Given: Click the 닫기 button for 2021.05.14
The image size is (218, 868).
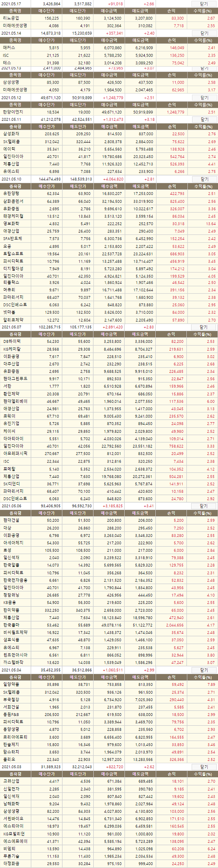Looking at the screenshot, I should tap(204, 33).
